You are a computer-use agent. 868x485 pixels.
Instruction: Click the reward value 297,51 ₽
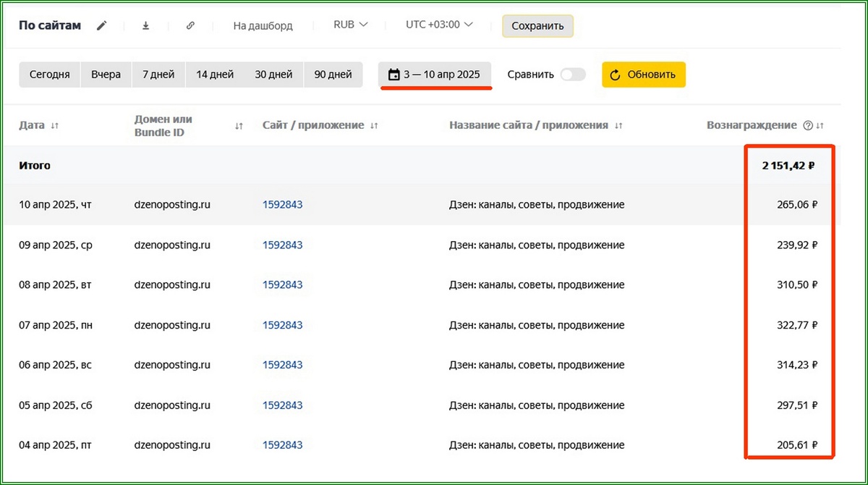[x=796, y=405]
